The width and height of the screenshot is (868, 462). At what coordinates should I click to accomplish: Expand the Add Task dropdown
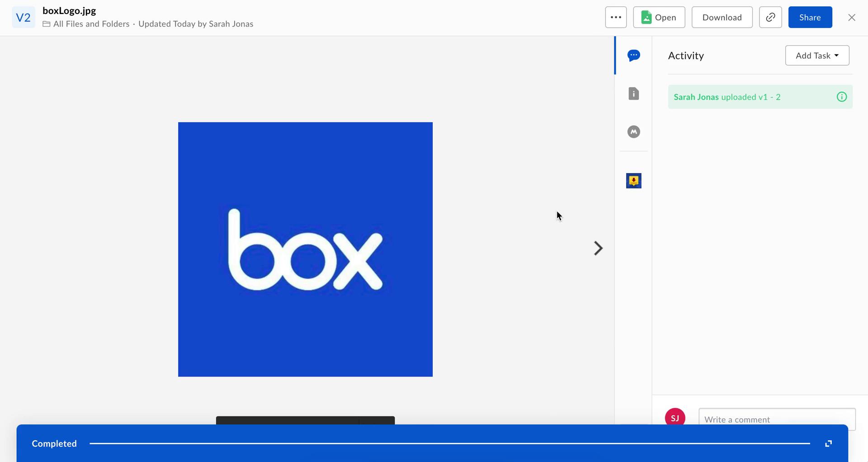[817, 56]
